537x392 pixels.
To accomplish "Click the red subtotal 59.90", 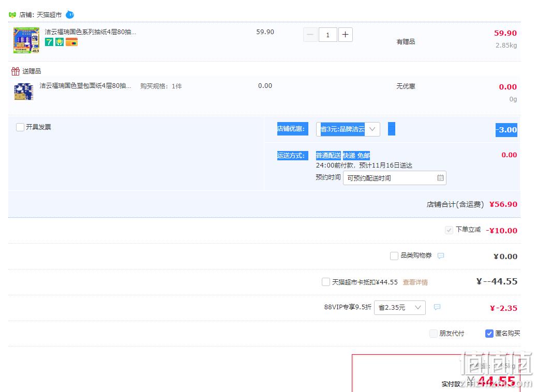I will click(x=505, y=33).
